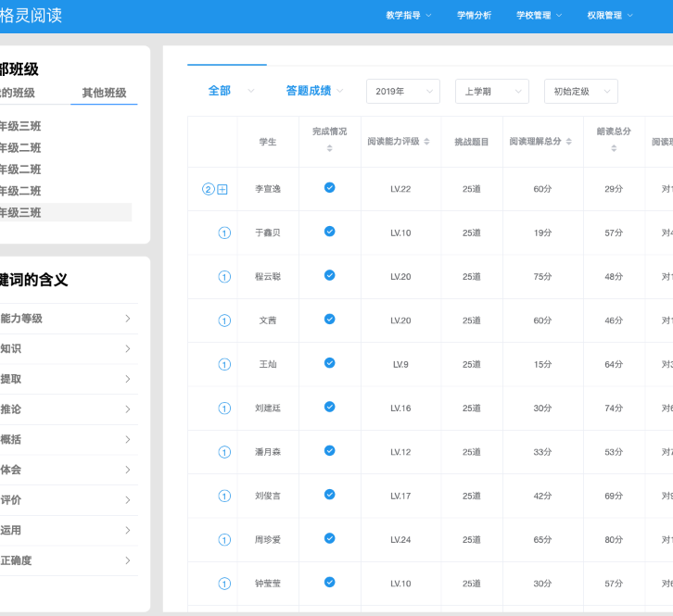
Task: Sort by 完成情况 column arrows
Action: (330, 148)
